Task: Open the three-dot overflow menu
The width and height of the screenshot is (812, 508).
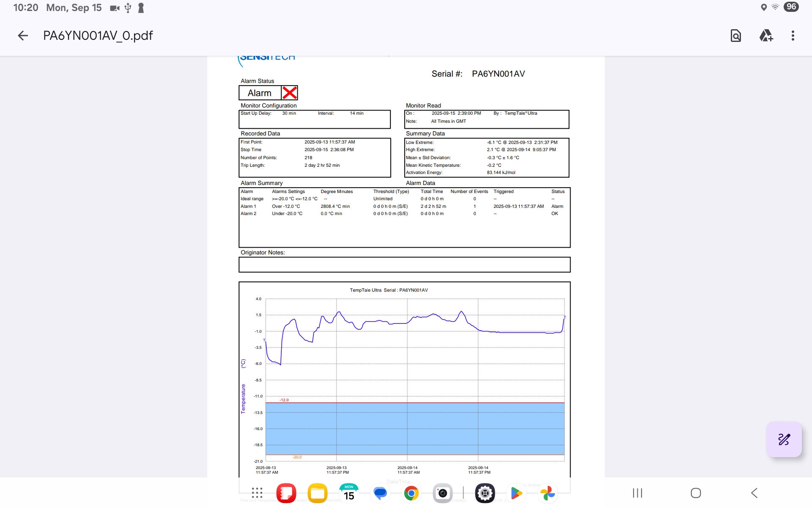Action: point(793,36)
